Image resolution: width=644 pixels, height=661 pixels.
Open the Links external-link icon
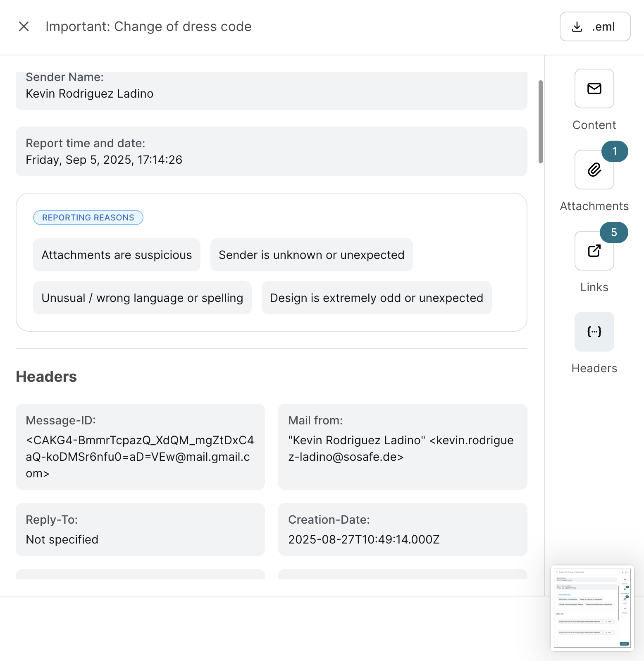click(x=594, y=251)
